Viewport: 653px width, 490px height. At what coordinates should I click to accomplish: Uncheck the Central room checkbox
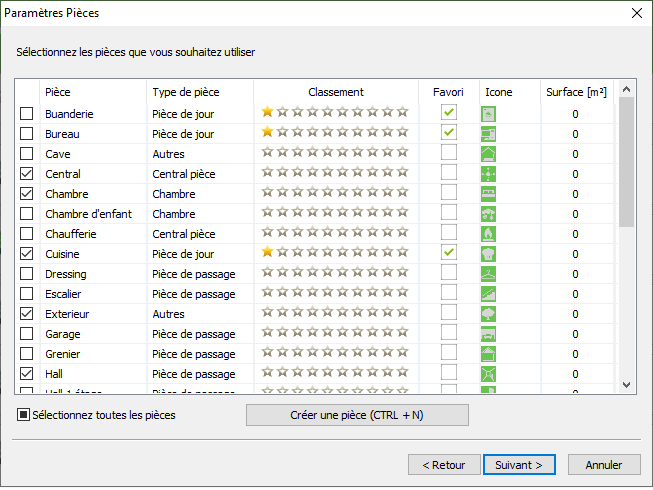coord(27,174)
